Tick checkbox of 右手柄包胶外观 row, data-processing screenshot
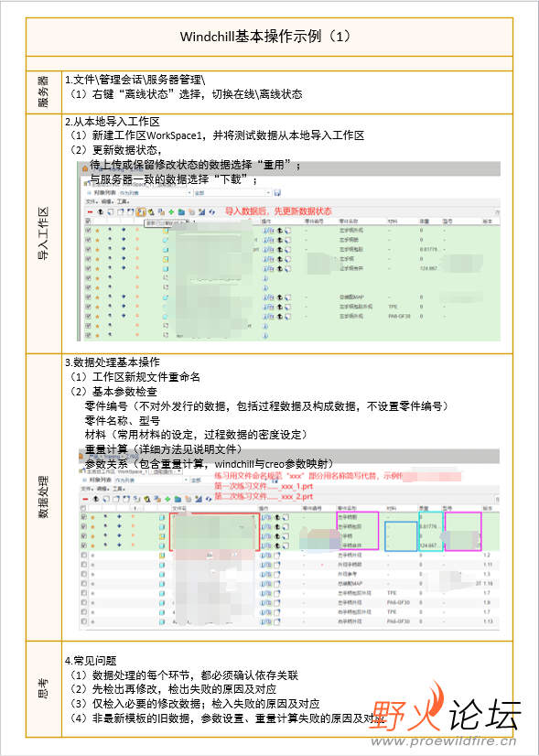Image resolution: width=539 pixels, height=756 pixels. [x=84, y=611]
